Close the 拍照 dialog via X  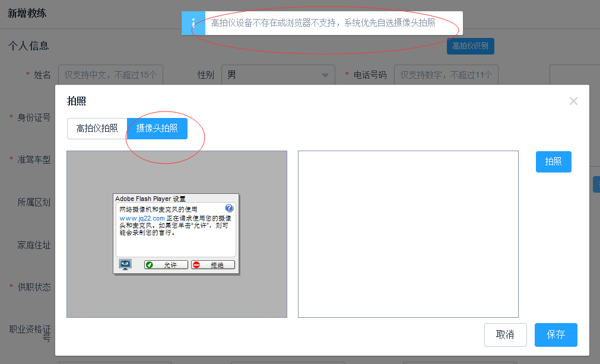[x=573, y=101]
